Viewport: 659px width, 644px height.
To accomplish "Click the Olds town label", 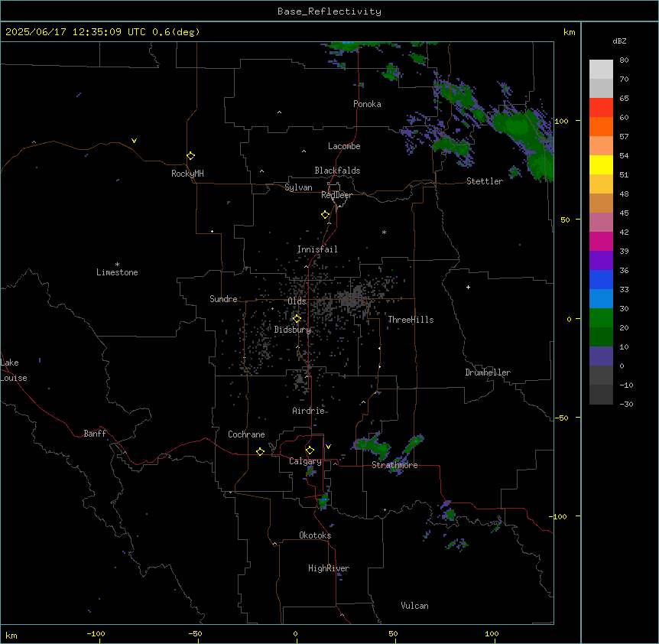I will click(x=297, y=301).
